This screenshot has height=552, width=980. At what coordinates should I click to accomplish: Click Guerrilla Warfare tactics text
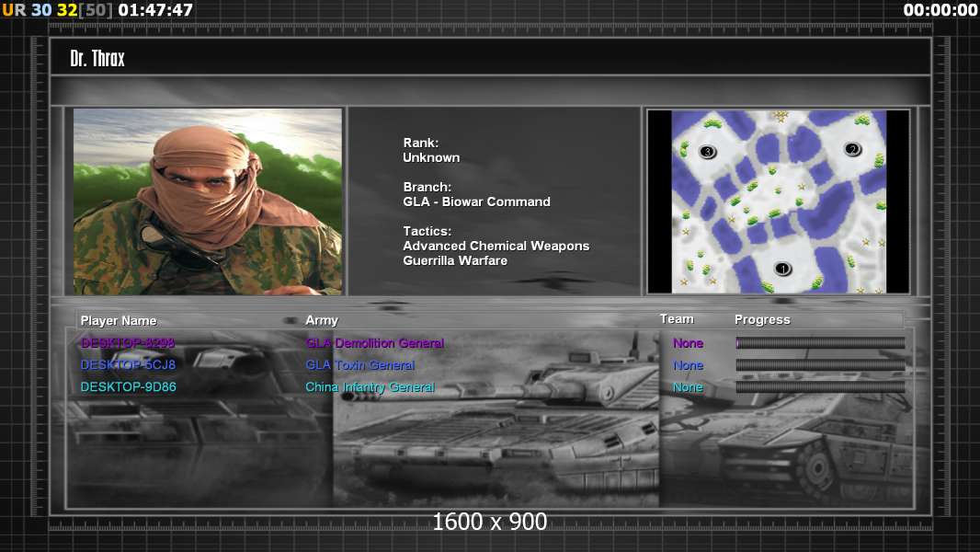coord(455,260)
